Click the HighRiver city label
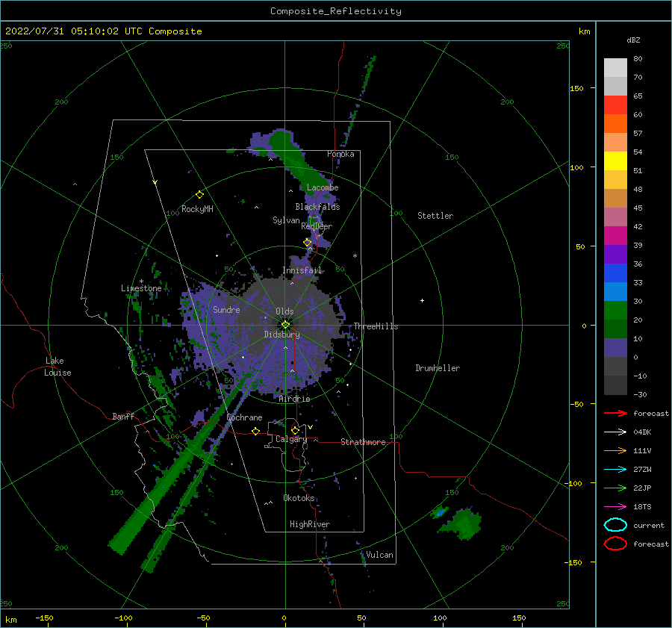Screen dimensions: 672x628 coord(310,524)
